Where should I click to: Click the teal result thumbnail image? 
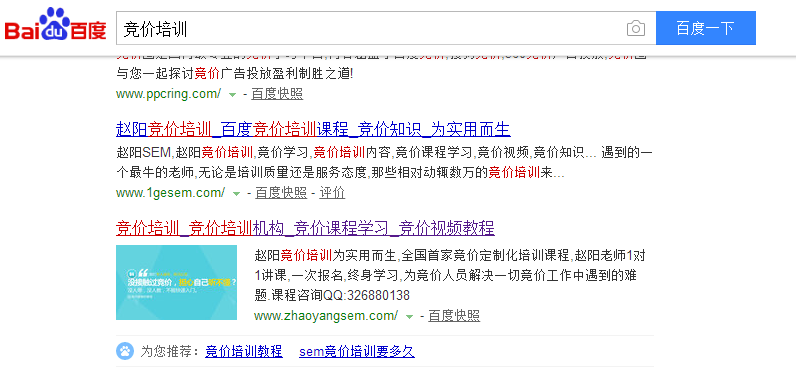pyautogui.click(x=176, y=283)
